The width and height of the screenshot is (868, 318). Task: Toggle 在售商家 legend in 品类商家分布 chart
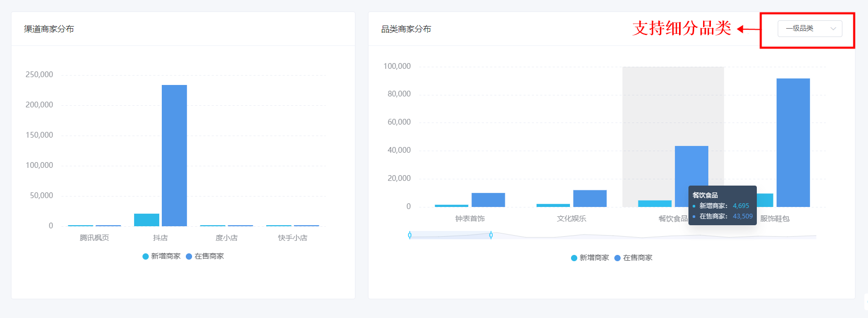coord(634,258)
